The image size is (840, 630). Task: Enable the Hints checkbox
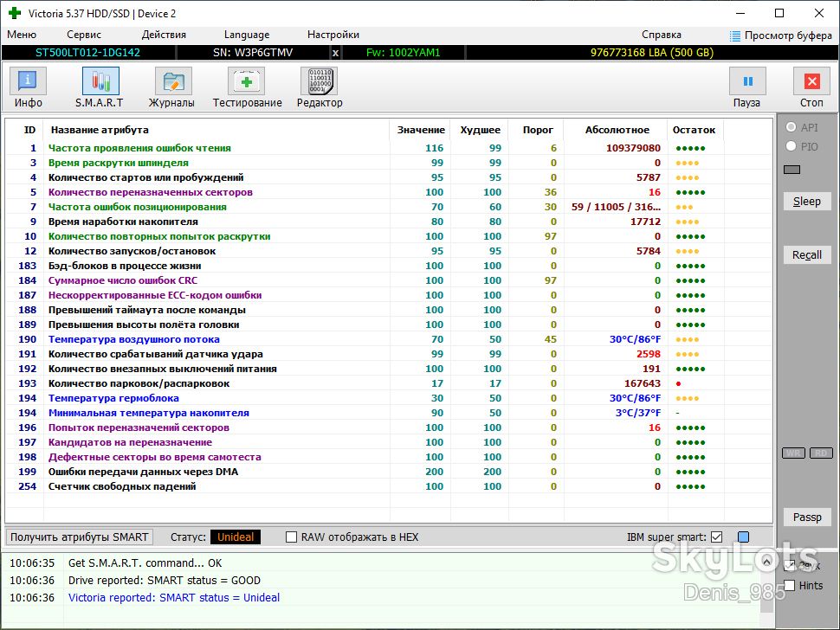pyautogui.click(x=789, y=585)
